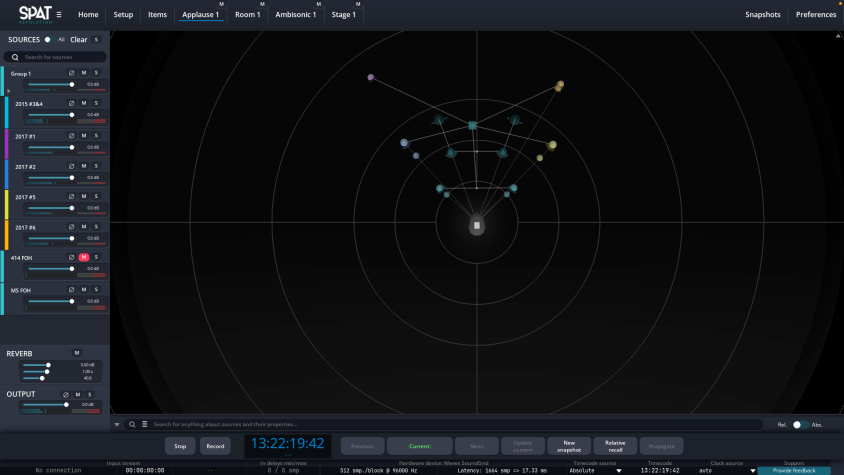Solo the MS FOH source

pyautogui.click(x=96, y=290)
